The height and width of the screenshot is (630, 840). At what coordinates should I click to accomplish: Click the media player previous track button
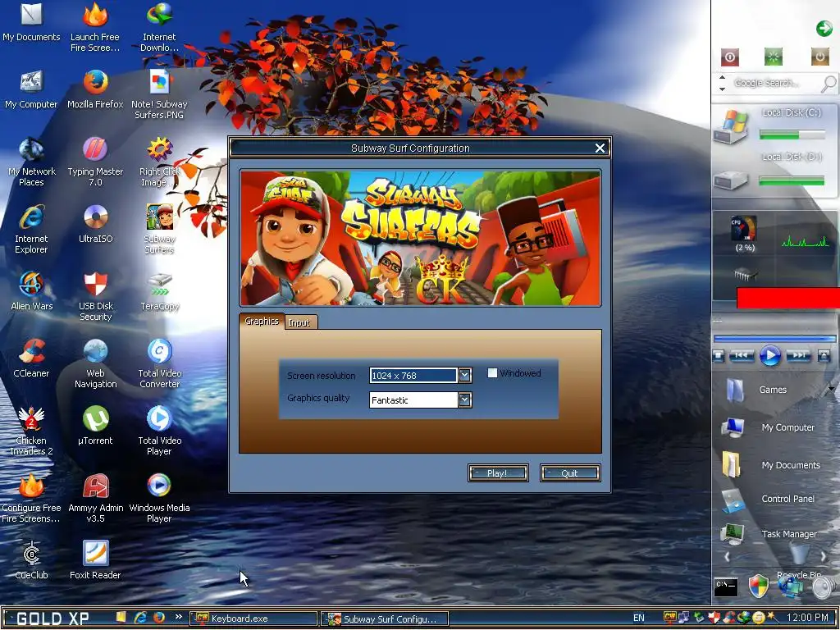tap(742, 356)
